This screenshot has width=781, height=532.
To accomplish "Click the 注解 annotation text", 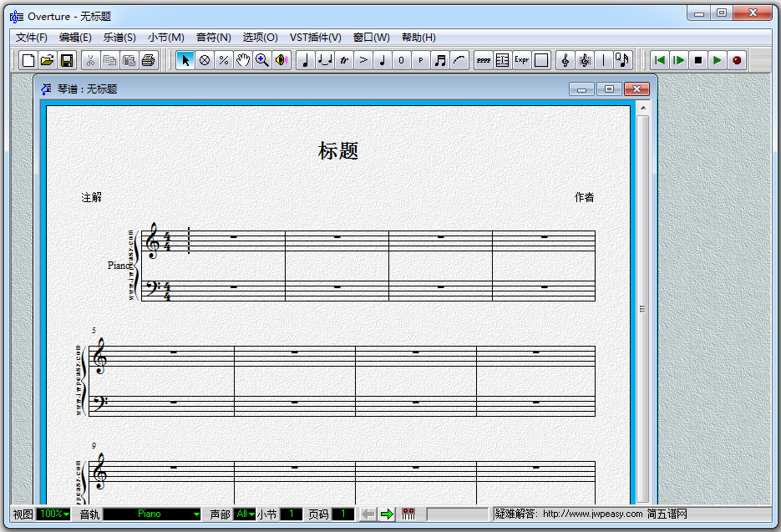I will pos(92,197).
